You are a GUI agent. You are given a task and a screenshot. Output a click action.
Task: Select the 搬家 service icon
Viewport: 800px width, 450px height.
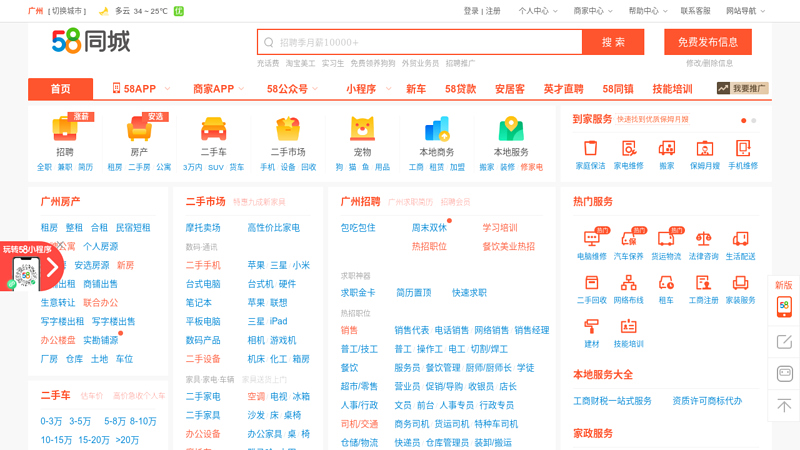click(x=667, y=148)
